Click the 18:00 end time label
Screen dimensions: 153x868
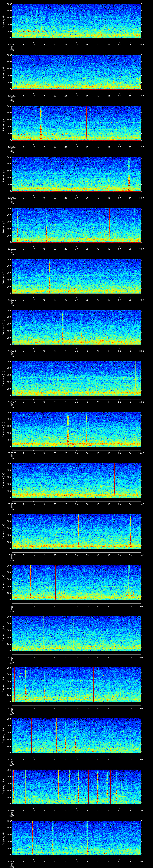click(x=141, y=861)
